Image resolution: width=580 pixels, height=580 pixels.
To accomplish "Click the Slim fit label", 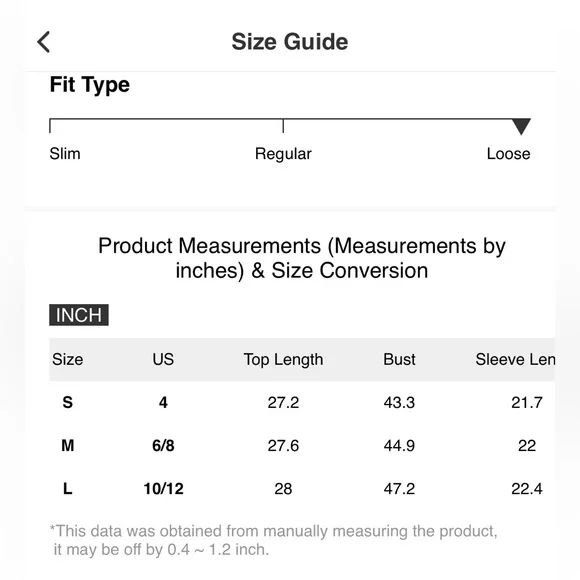I will (65, 154).
